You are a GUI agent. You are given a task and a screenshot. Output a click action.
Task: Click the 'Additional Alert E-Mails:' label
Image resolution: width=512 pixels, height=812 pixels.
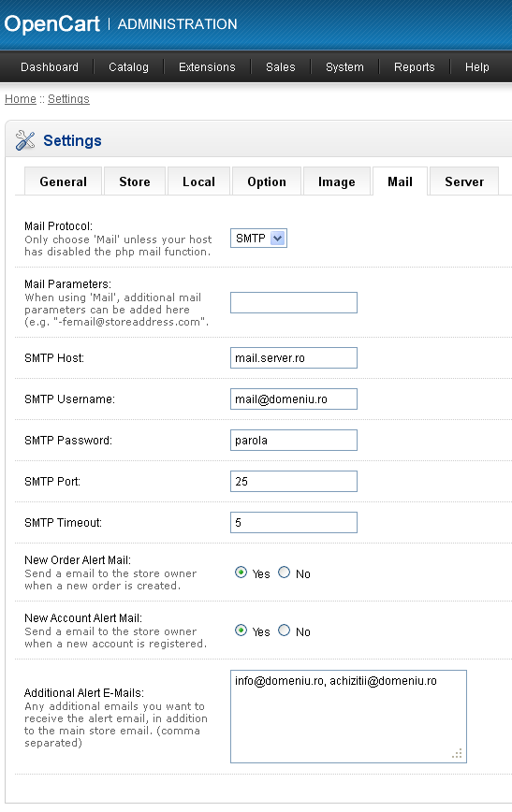[84, 693]
